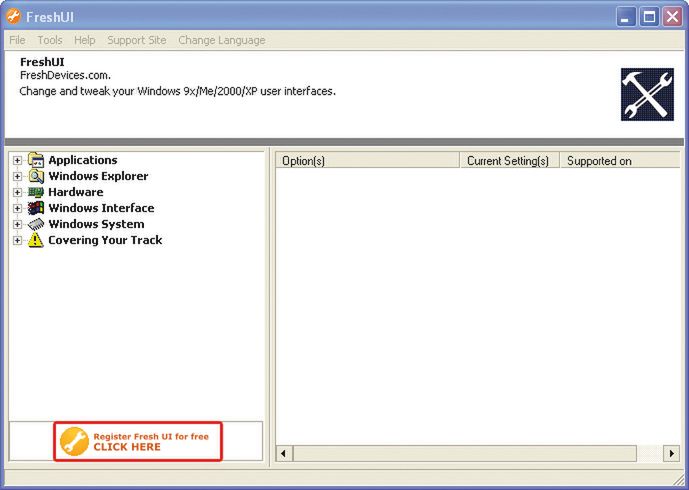Open the File menu

(17, 40)
